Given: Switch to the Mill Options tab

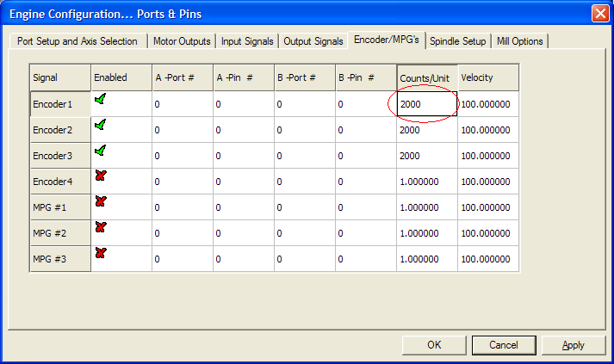Looking at the screenshot, I should click(x=519, y=41).
